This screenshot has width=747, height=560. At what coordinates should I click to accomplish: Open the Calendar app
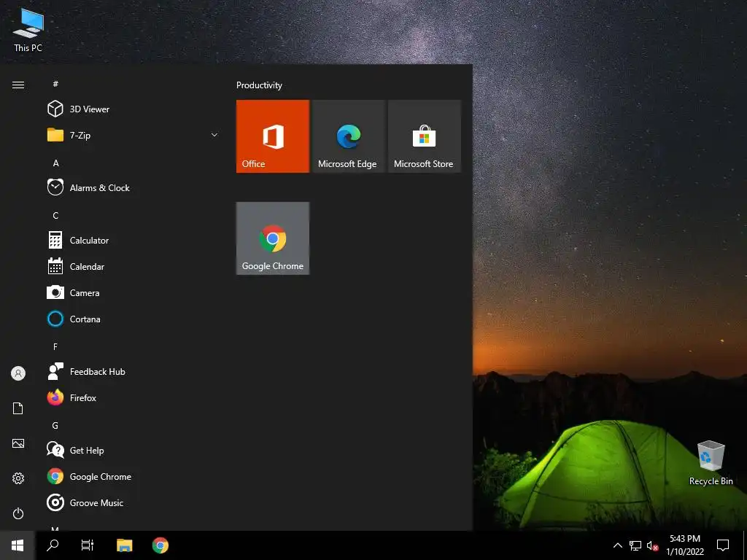[x=133, y=267]
